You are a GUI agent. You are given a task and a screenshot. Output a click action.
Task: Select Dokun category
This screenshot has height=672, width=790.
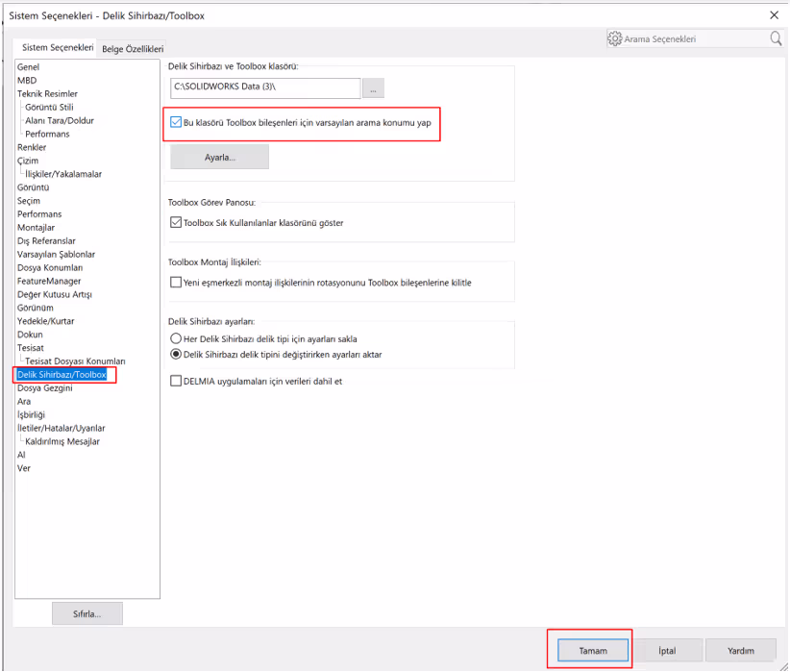[30, 335]
